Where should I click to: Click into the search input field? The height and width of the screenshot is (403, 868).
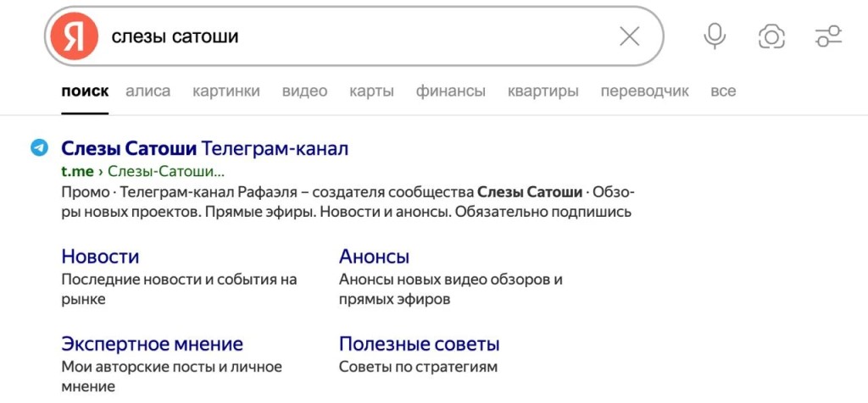click(356, 36)
